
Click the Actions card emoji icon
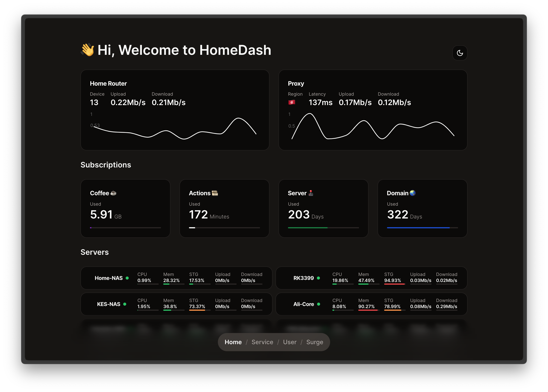(215, 193)
